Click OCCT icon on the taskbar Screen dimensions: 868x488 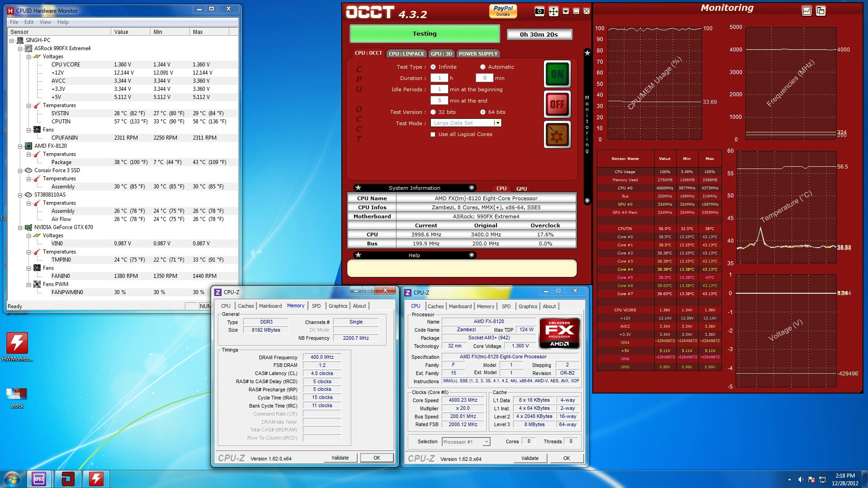click(x=68, y=479)
